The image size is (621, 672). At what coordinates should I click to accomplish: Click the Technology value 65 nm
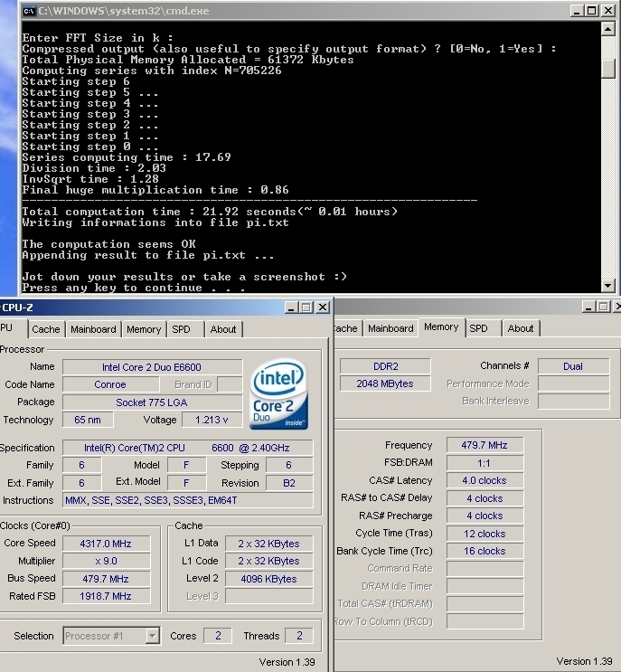pyautogui.click(x=88, y=420)
